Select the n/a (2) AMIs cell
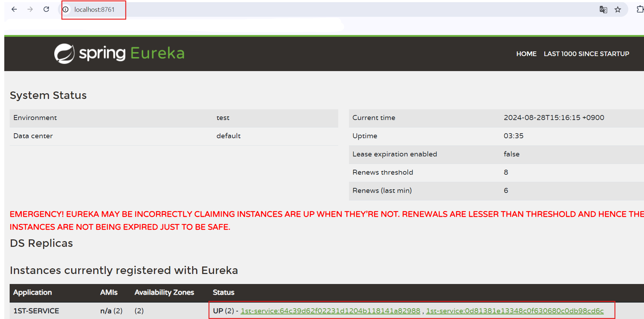Screen dimensions: 644x319 click(111, 311)
